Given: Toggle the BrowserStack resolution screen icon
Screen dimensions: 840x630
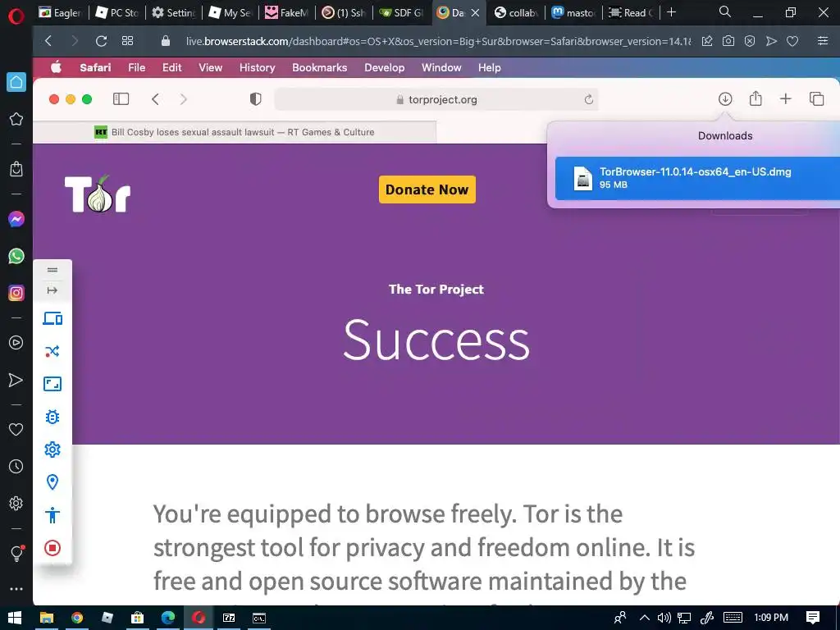Looking at the screenshot, I should pyautogui.click(x=52, y=384).
